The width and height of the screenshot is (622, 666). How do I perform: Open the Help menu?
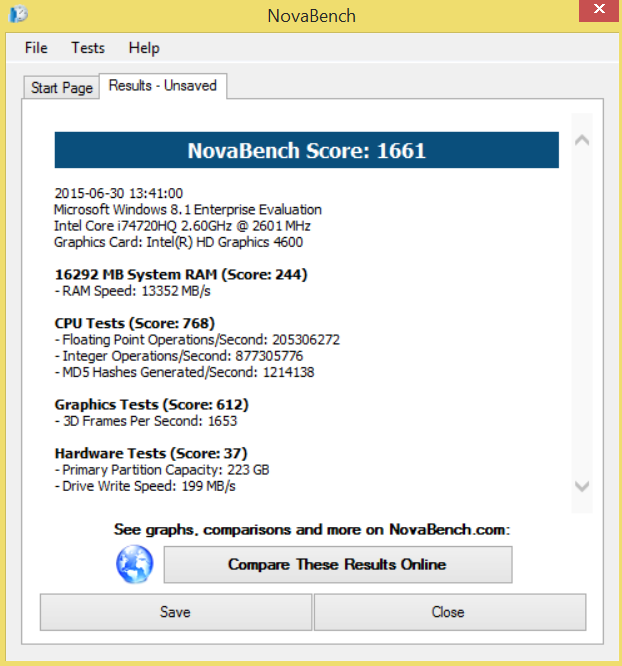(x=144, y=48)
